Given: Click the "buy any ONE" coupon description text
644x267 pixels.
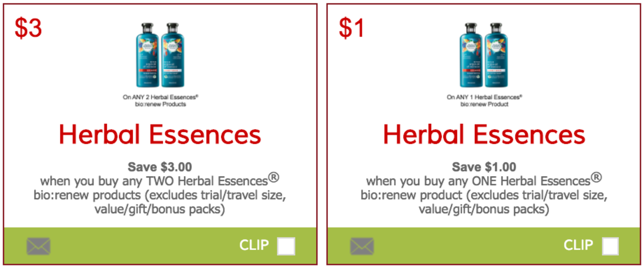Looking at the screenshot, I should 484,194.
